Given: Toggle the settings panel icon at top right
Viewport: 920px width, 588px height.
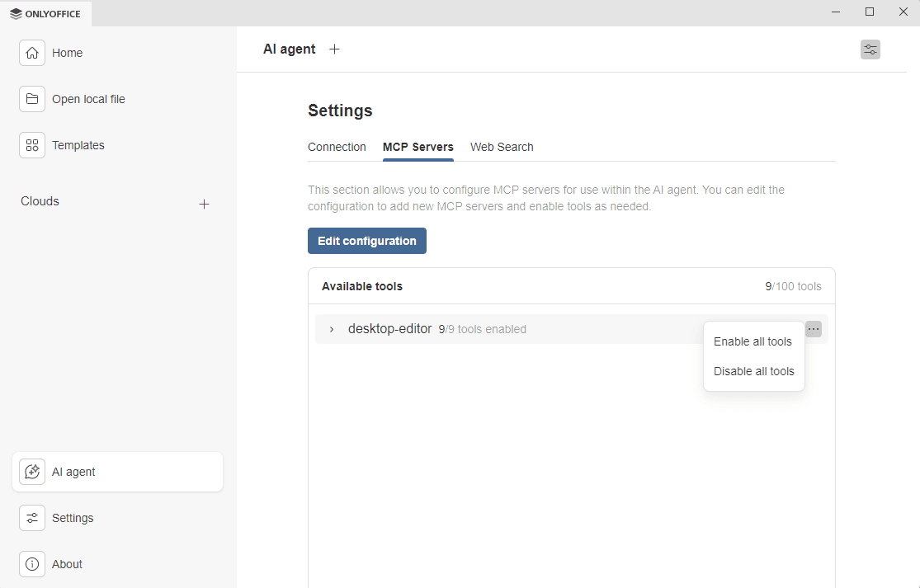Looking at the screenshot, I should (870, 49).
